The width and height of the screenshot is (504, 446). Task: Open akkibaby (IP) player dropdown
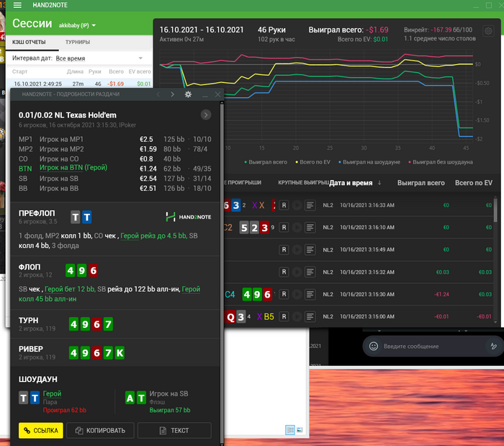(x=78, y=25)
